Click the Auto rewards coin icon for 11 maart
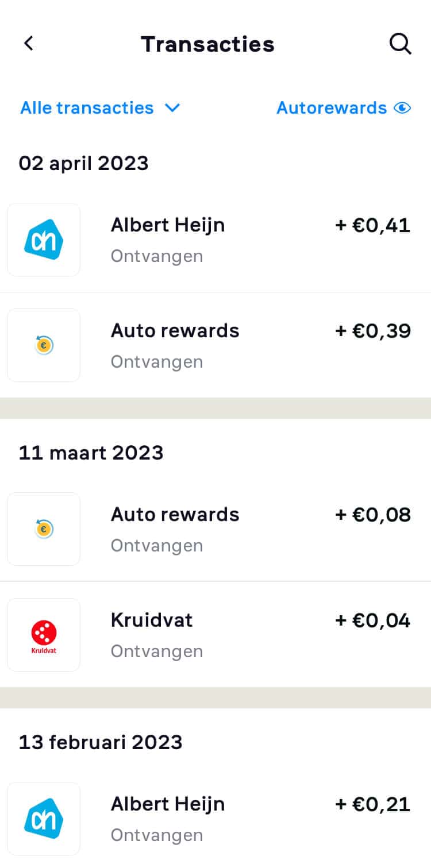The image size is (431, 868). [x=44, y=529]
